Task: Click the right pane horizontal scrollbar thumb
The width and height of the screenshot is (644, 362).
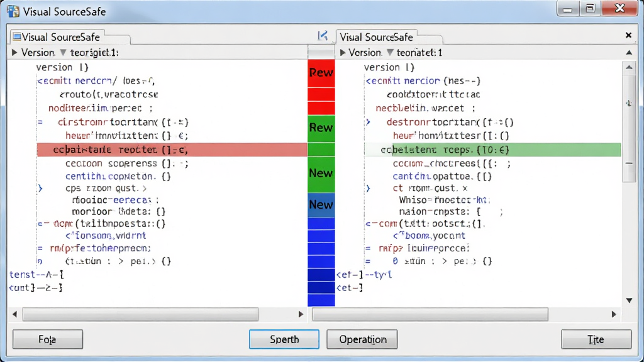Action: click(x=430, y=314)
